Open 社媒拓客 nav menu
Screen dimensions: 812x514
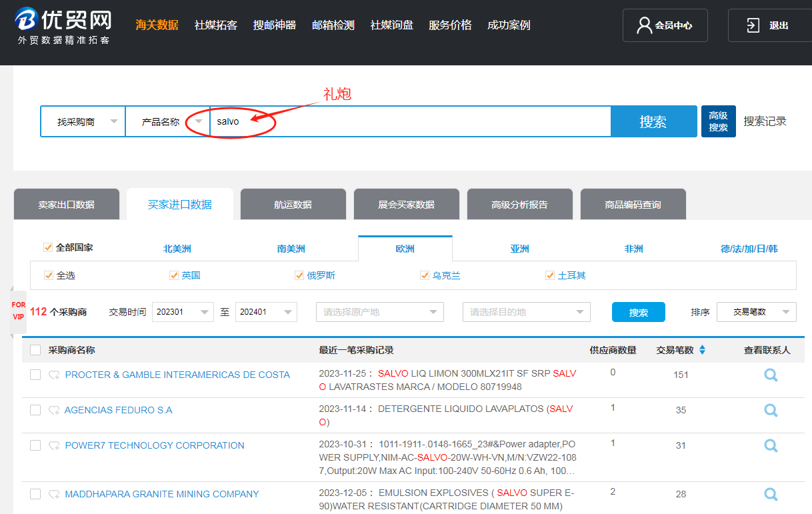pyautogui.click(x=216, y=25)
